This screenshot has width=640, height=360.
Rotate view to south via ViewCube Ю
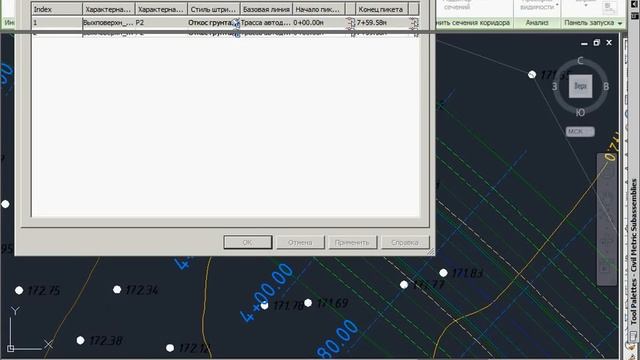point(580,112)
